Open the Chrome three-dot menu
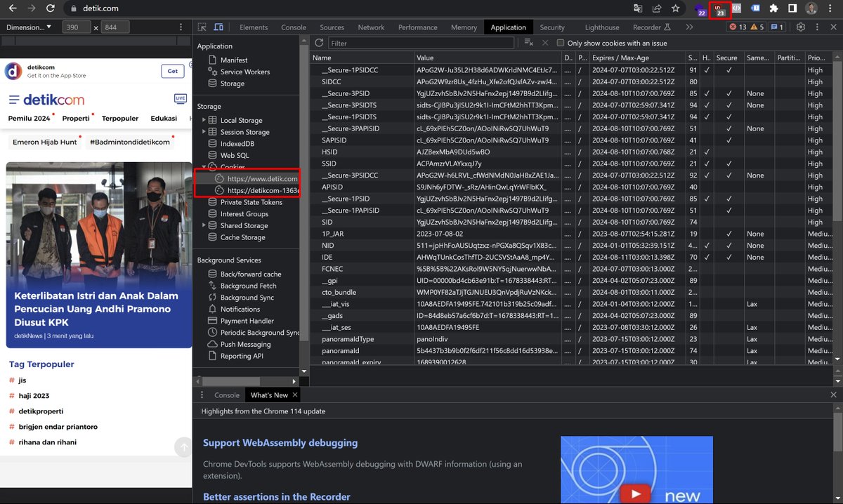The width and height of the screenshot is (843, 504). 830,9
